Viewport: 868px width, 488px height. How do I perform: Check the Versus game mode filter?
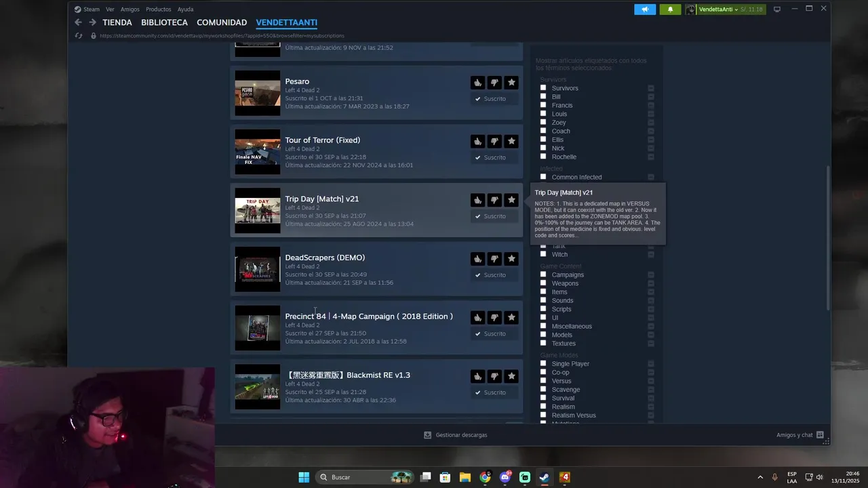(x=543, y=381)
